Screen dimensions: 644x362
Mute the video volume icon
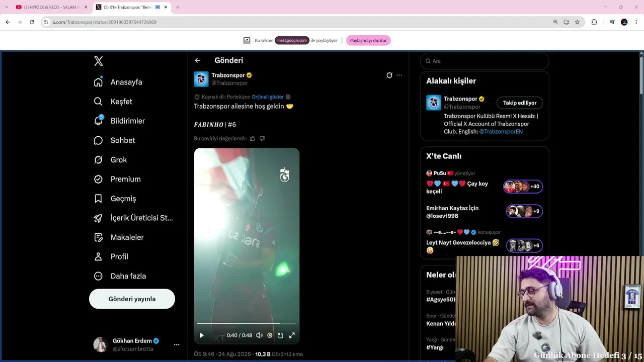(x=259, y=335)
